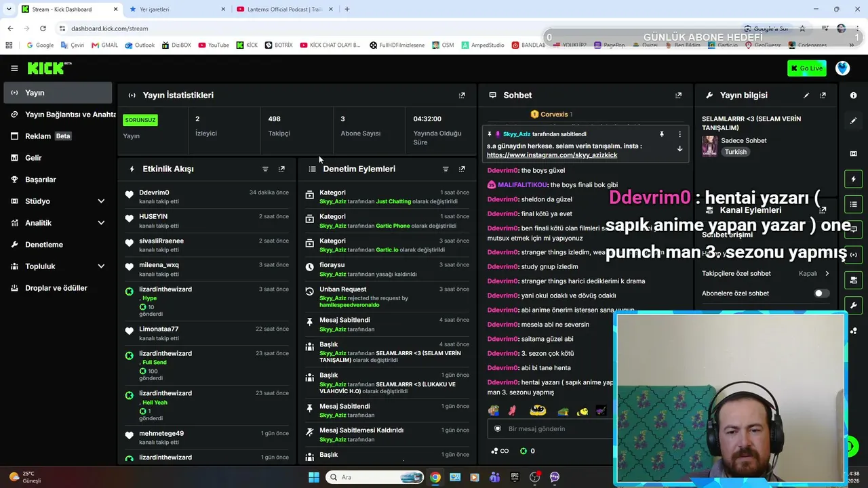Reload the page with the browser refresh button
The image size is (868, 488).
(x=43, y=28)
